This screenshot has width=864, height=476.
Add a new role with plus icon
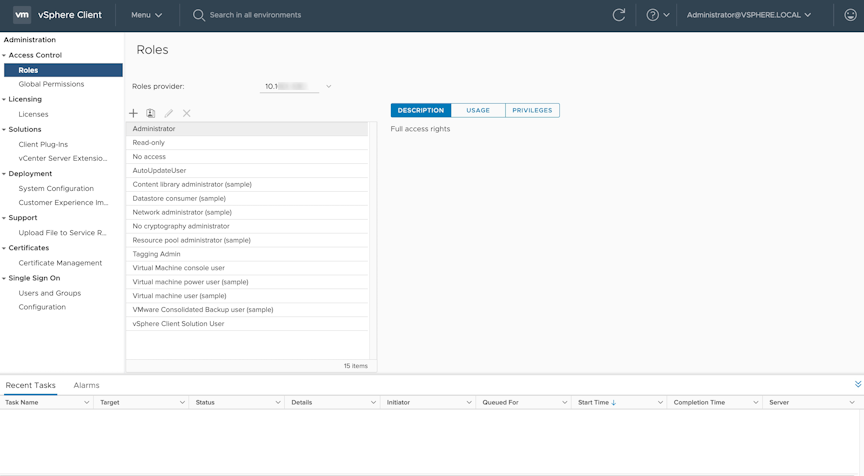pyautogui.click(x=133, y=113)
